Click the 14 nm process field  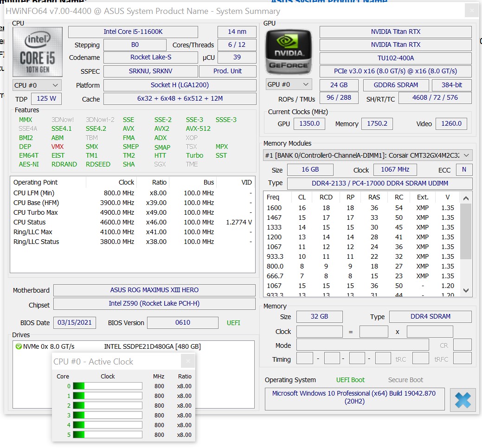coord(237,32)
